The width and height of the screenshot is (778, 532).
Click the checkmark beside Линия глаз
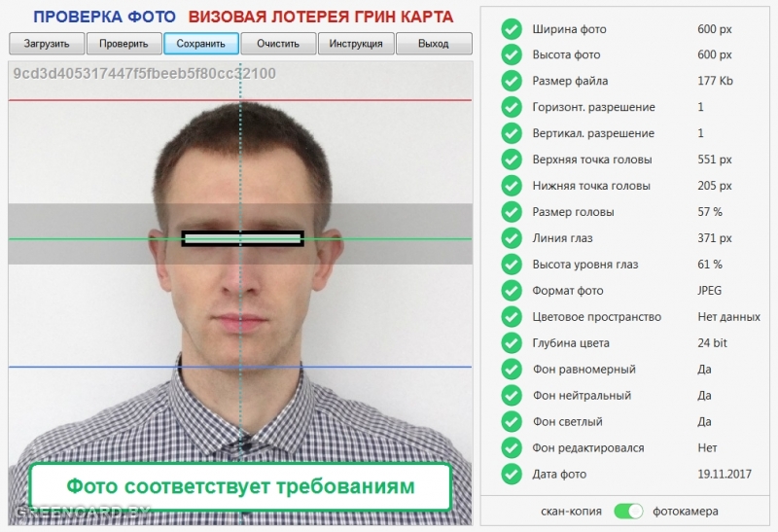click(x=512, y=238)
